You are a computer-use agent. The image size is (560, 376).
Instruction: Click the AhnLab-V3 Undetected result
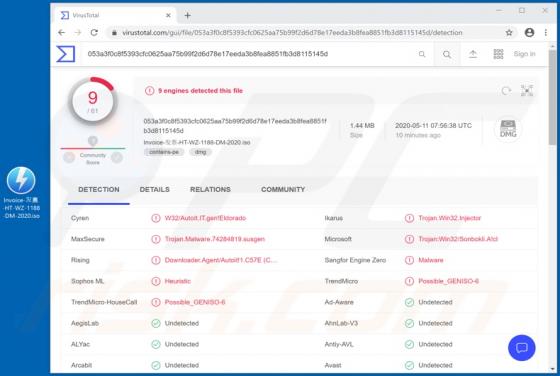click(435, 324)
